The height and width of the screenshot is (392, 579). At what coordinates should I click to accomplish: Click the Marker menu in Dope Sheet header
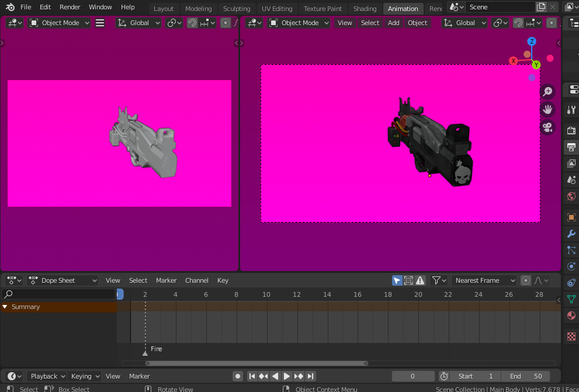166,280
